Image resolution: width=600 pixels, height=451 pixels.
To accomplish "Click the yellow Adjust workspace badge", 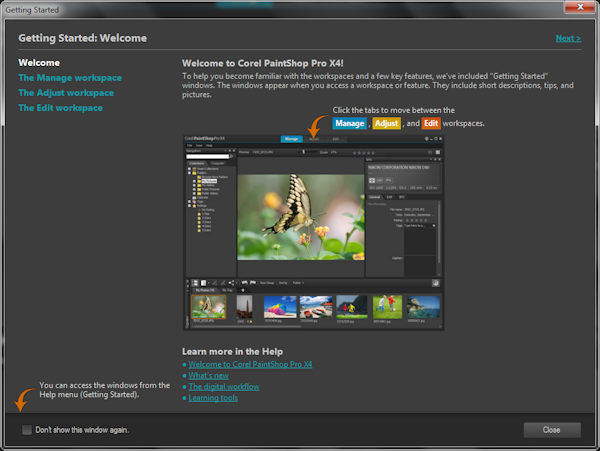I will click(x=386, y=123).
